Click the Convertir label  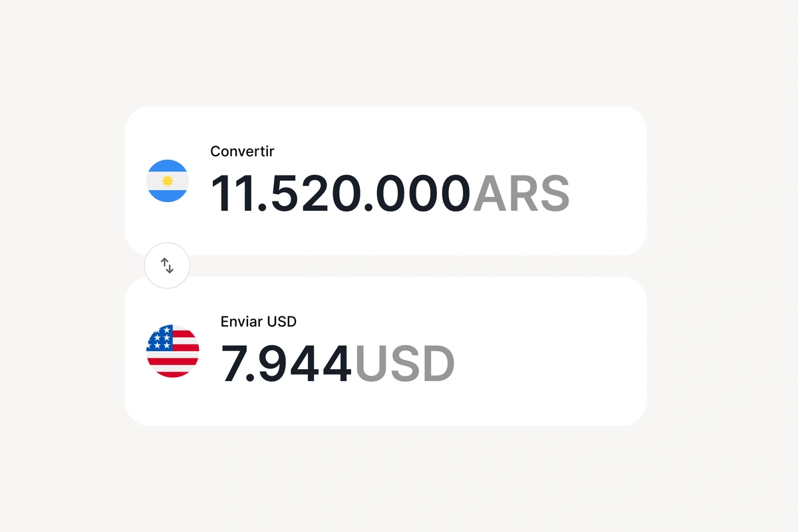click(242, 151)
